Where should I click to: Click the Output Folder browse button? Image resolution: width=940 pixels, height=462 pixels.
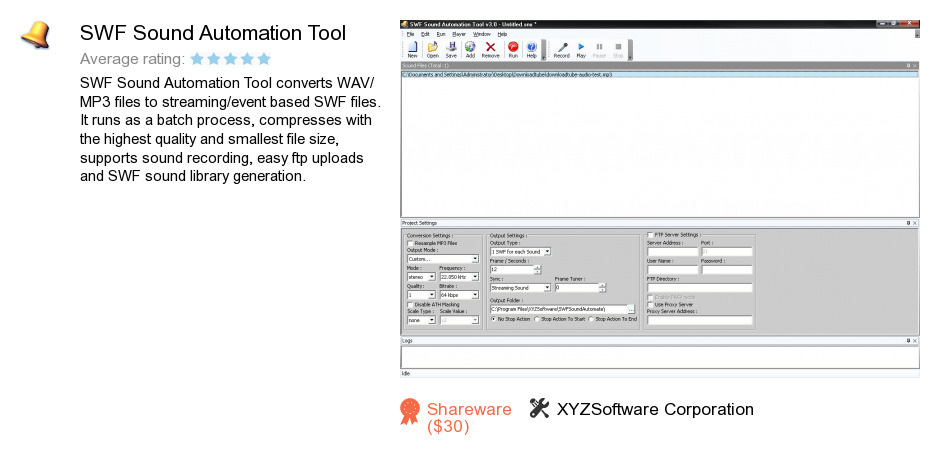coord(631,309)
